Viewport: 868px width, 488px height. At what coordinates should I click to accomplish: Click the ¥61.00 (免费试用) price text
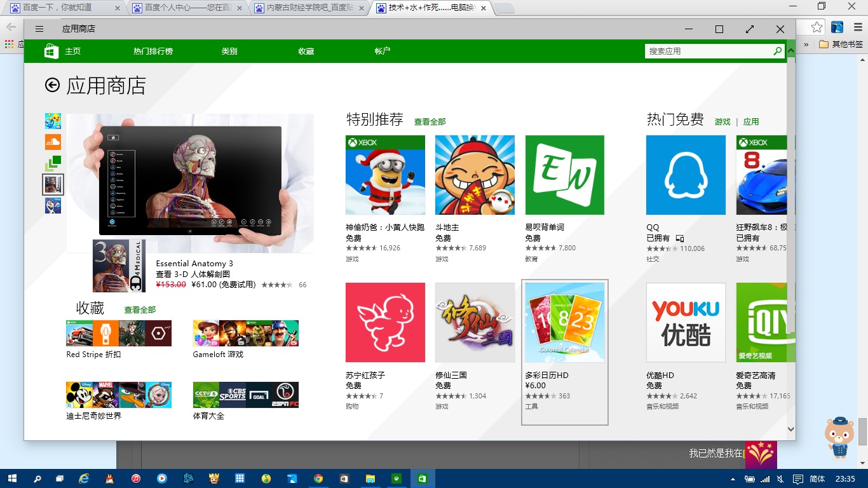pos(224,285)
